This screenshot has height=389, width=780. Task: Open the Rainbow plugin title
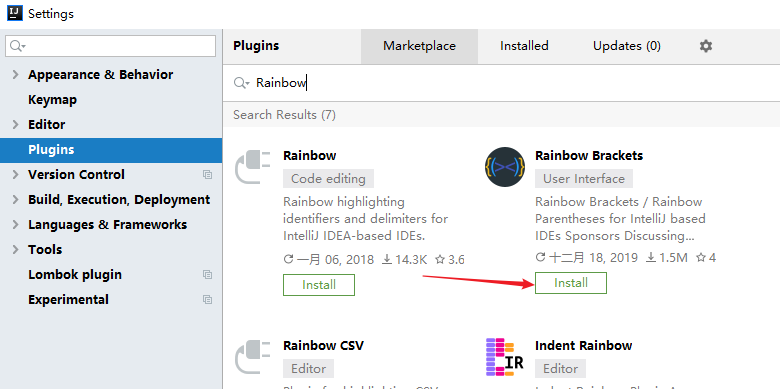(x=309, y=156)
